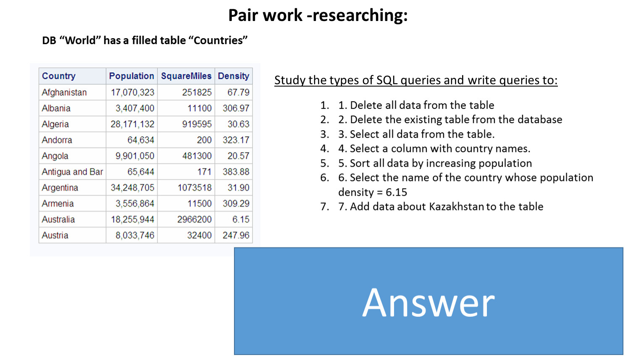Click population value 3,556,864
The width and height of the screenshot is (644, 363).
coord(135,204)
